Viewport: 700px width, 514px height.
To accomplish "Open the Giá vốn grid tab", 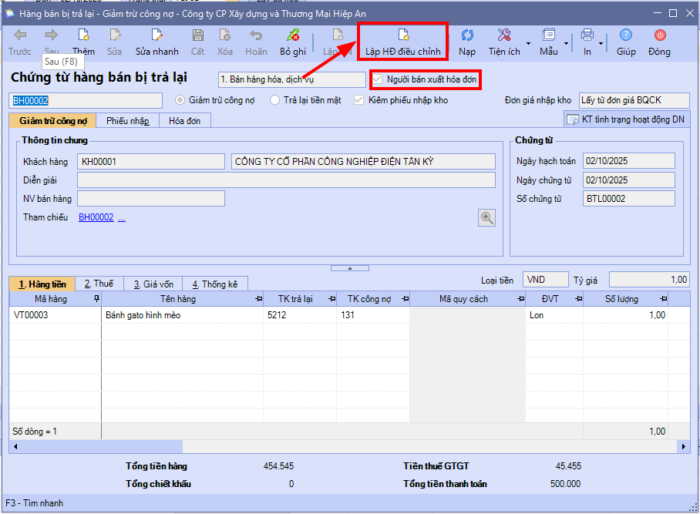I will (150, 284).
